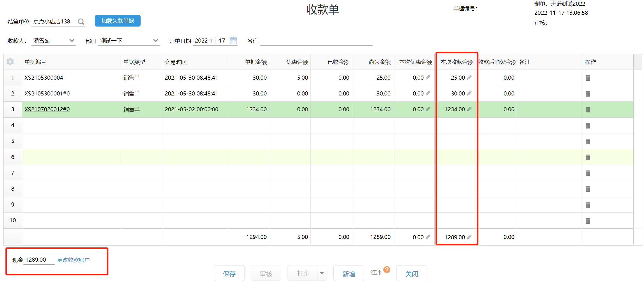Click the 审核 button
Screen dimensions: 644x299
266,273
